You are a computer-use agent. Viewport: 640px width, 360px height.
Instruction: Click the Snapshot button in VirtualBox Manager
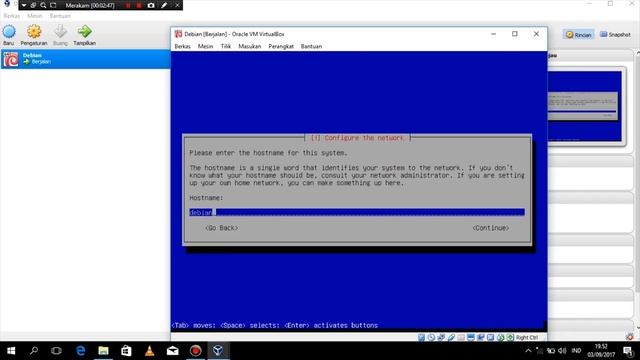(x=615, y=35)
